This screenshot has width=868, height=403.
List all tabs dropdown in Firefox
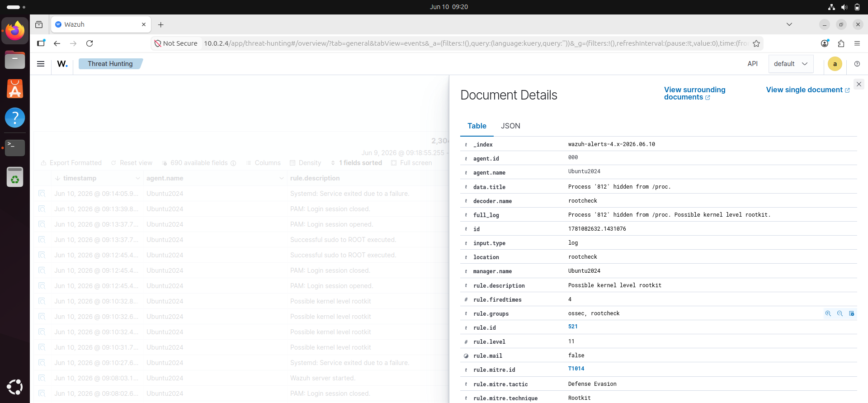[789, 24]
